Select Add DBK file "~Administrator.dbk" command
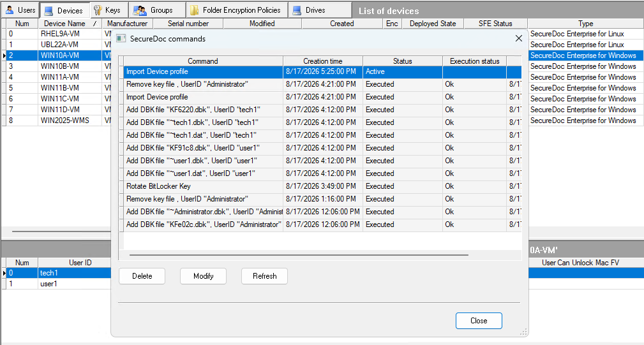The image size is (644, 345). [x=322, y=212]
